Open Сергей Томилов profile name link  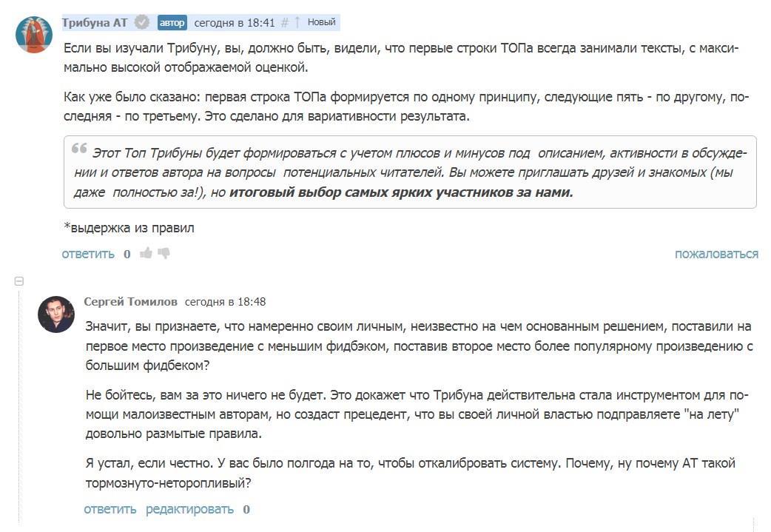[131, 302]
